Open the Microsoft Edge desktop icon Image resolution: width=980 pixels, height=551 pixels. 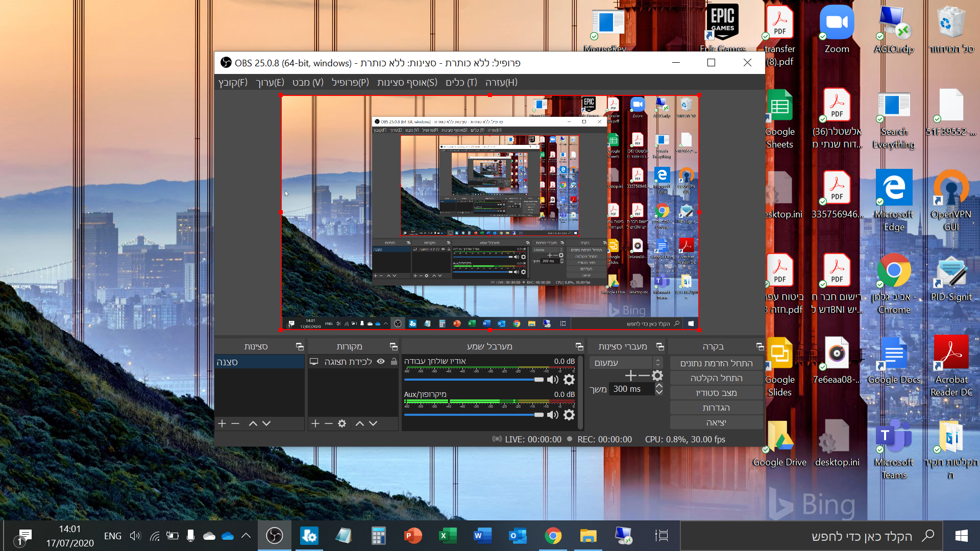pos(894,201)
